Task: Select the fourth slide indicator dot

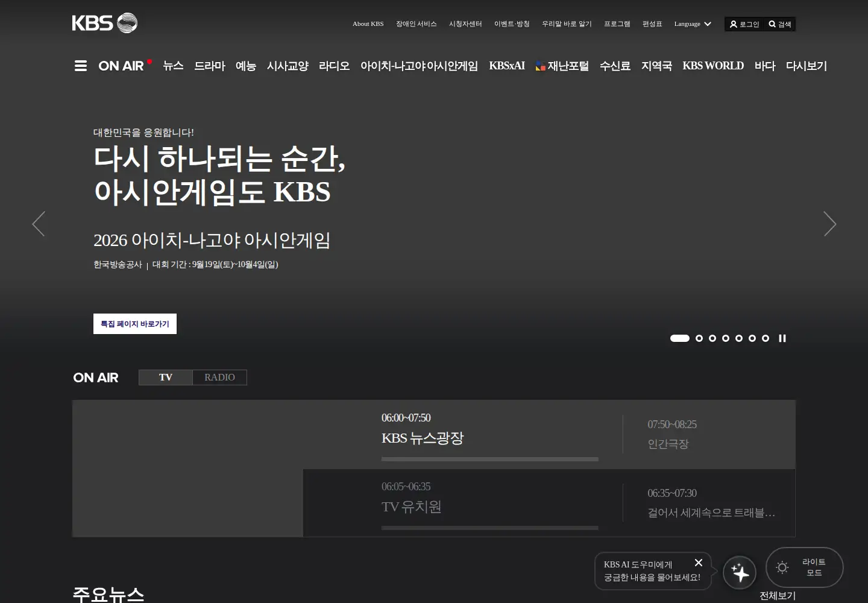Action: point(726,338)
